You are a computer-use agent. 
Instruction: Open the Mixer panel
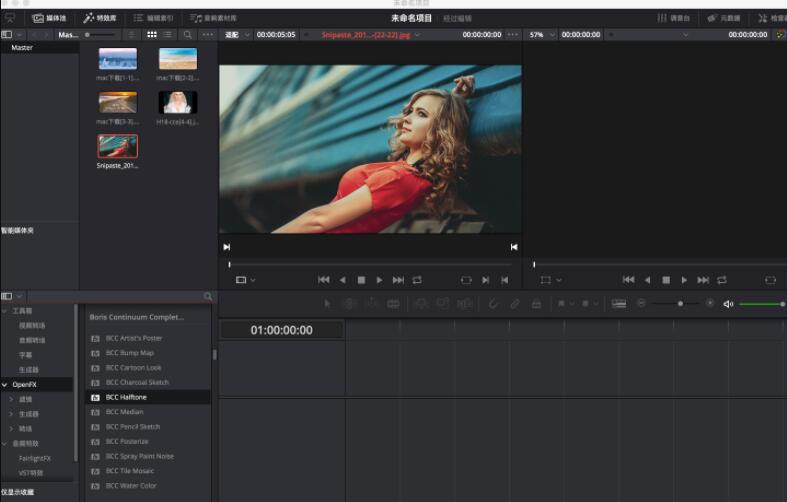[674, 18]
